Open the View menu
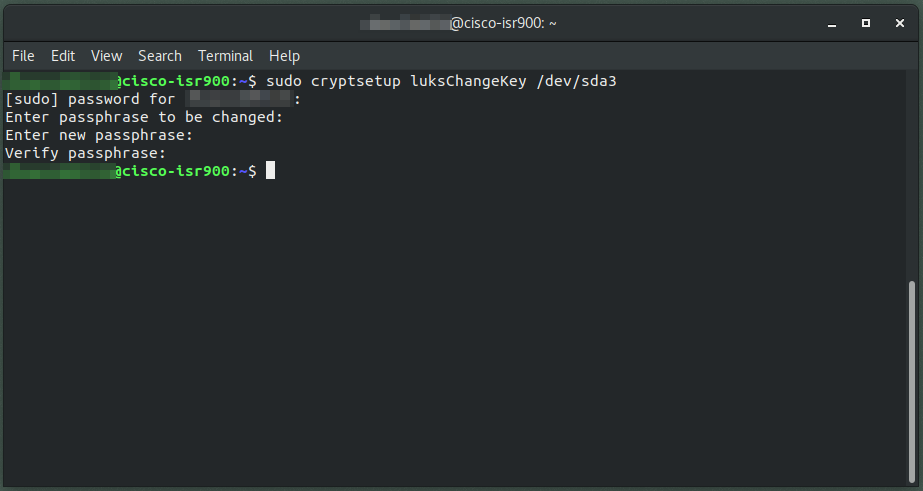This screenshot has width=923, height=491. pos(106,56)
